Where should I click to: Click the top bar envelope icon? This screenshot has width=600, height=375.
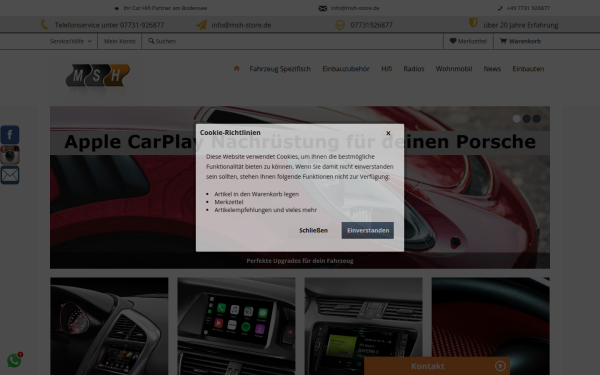(x=323, y=8)
